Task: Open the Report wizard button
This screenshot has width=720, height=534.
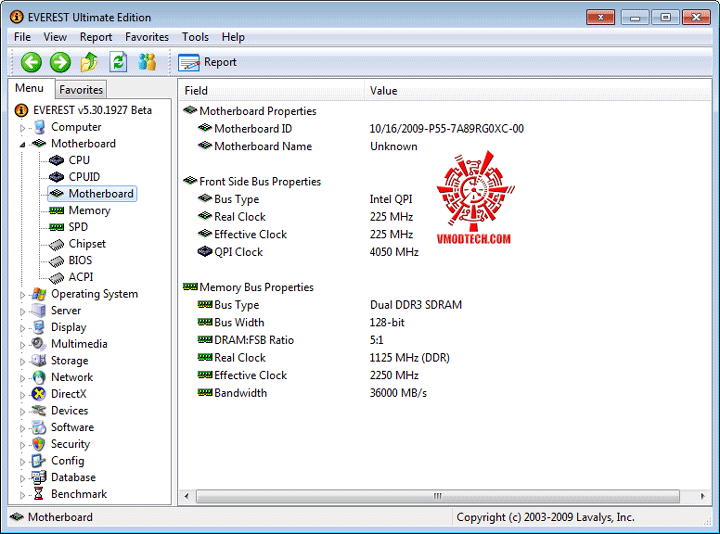Action: click(x=208, y=62)
